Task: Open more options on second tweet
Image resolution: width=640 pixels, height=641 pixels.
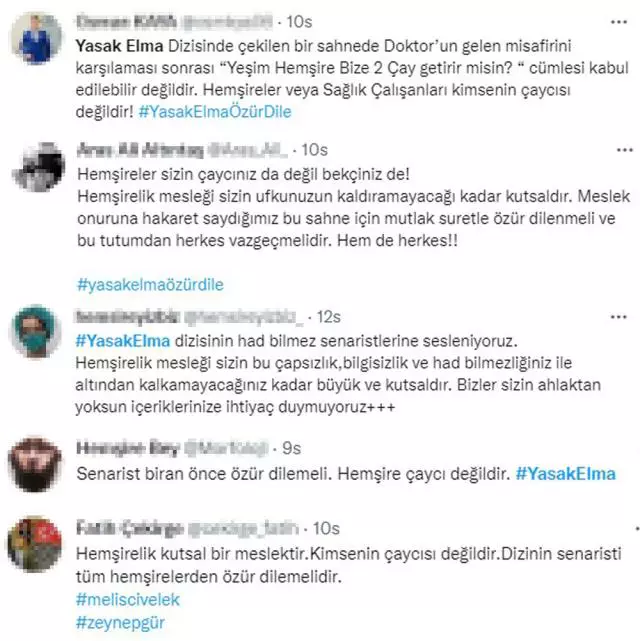Action: pyautogui.click(x=624, y=150)
